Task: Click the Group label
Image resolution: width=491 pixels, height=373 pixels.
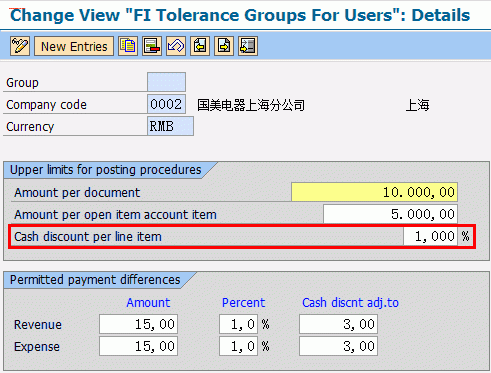Action: (x=22, y=83)
